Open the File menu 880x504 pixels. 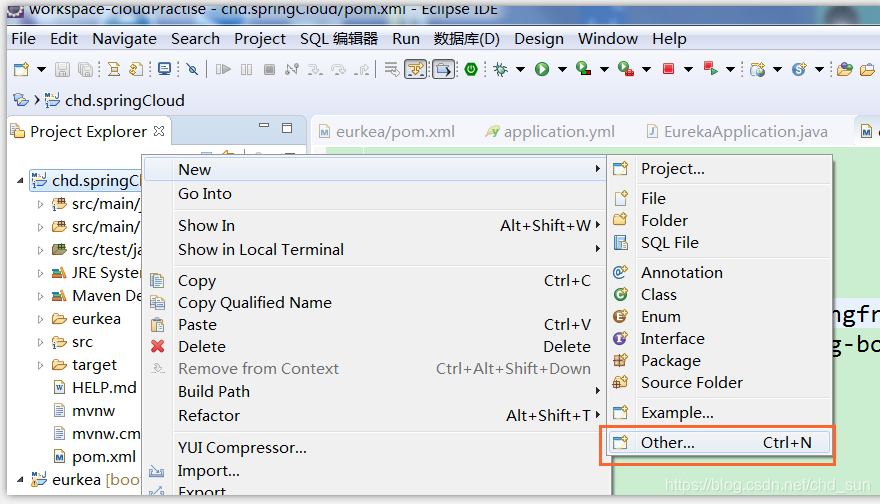(x=24, y=39)
